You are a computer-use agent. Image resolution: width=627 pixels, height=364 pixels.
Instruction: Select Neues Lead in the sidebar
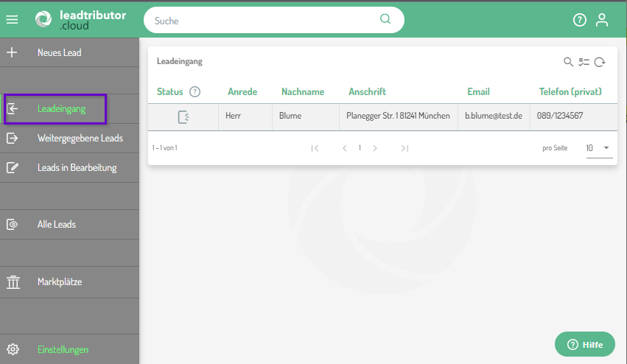59,53
